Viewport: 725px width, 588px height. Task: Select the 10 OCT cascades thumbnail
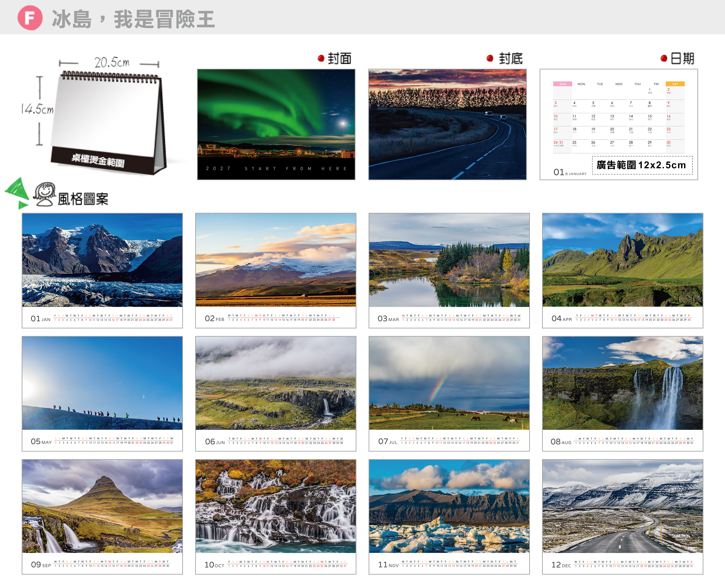[x=276, y=517]
